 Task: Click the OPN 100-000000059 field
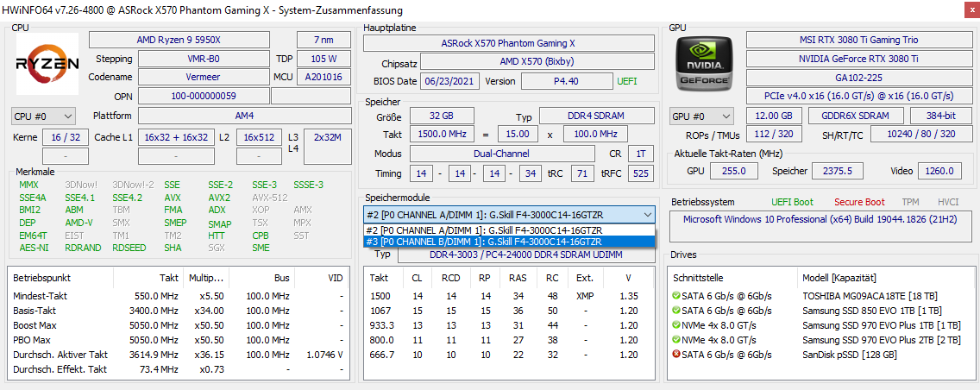pos(203,97)
